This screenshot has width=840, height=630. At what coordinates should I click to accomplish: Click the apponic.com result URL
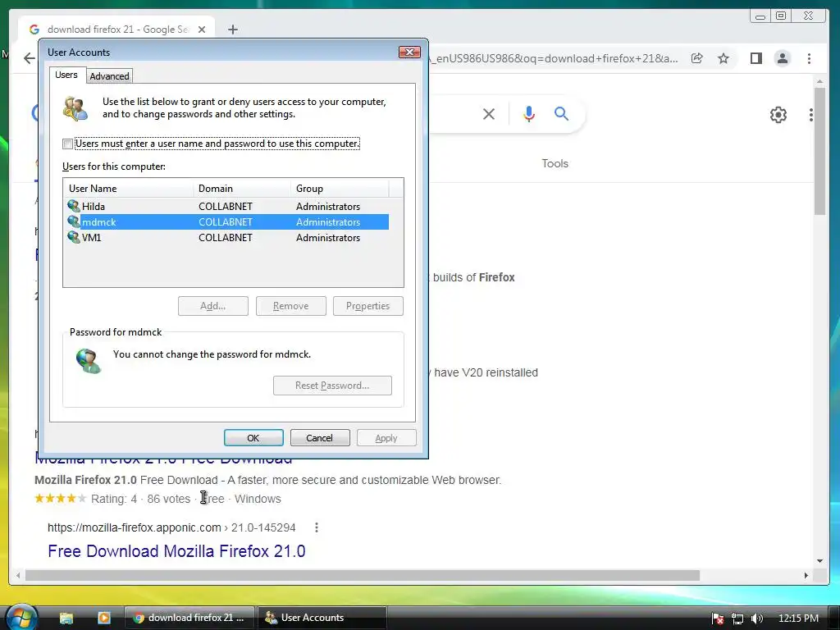click(x=171, y=527)
